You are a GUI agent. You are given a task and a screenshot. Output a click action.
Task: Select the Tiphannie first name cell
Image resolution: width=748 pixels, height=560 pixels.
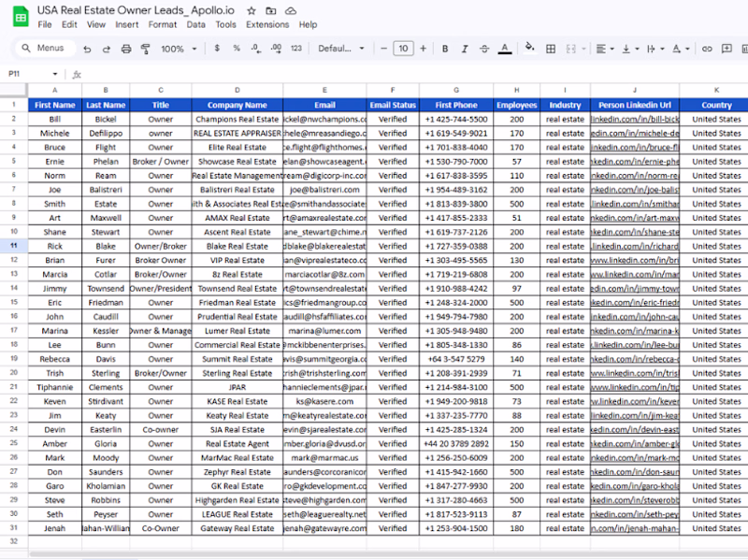(55, 387)
